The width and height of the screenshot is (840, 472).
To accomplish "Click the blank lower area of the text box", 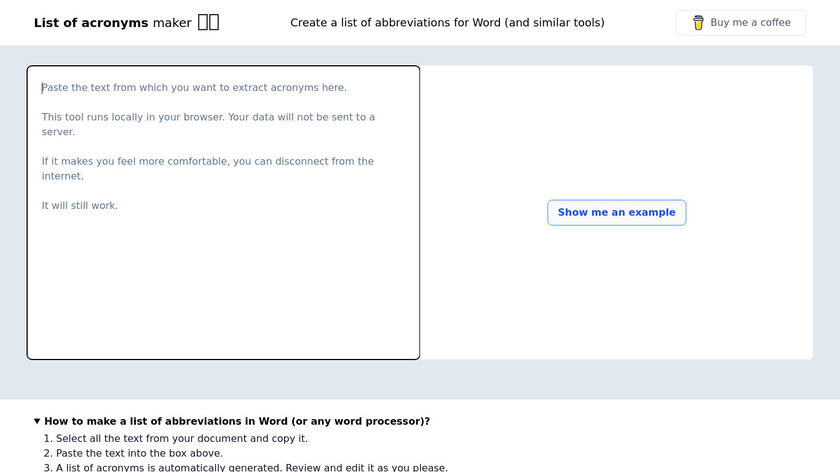I will [x=223, y=300].
